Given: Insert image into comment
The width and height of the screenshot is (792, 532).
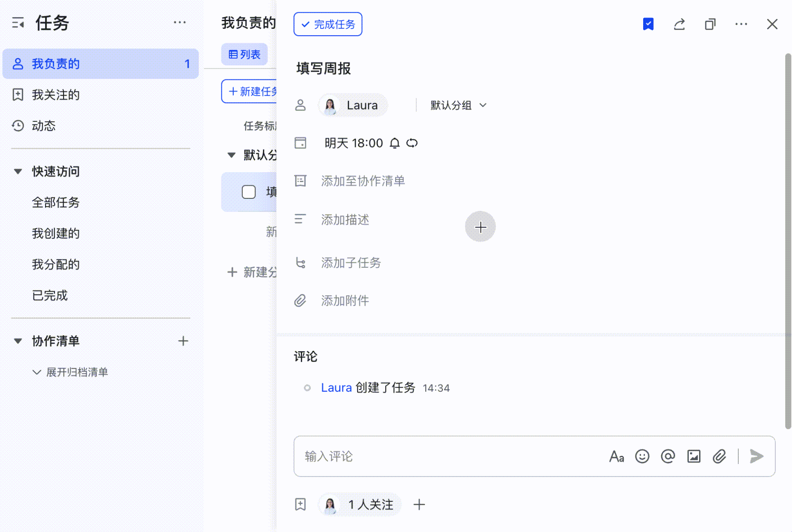Looking at the screenshot, I should 694,456.
